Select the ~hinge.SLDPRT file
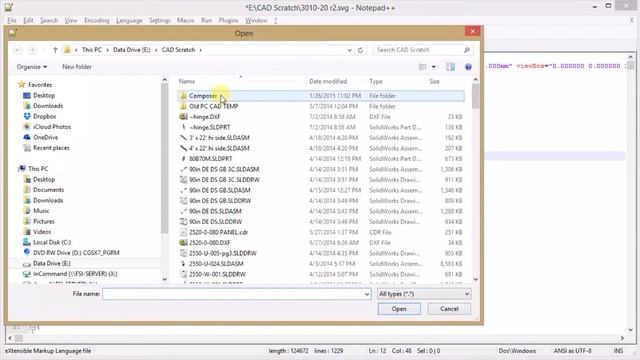640x360 pixels. (x=321, y=127)
